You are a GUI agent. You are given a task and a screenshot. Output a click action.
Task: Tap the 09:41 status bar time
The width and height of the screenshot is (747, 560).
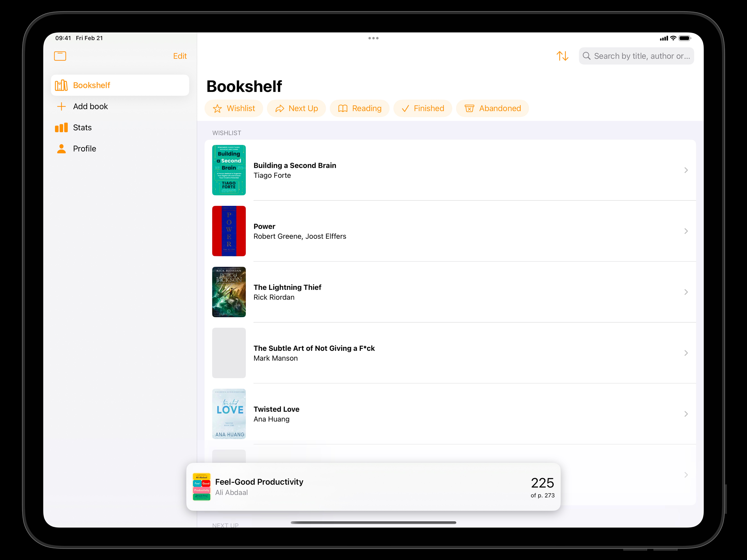pos(63,38)
